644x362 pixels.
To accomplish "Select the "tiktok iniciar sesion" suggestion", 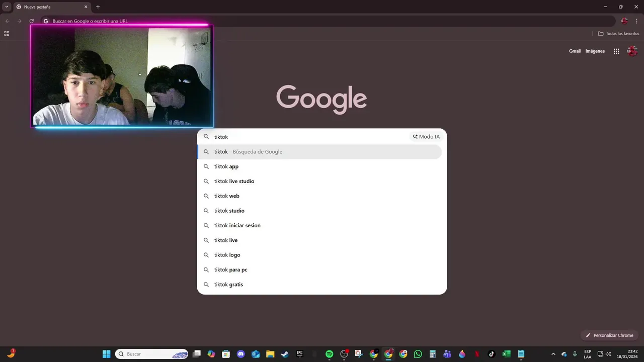I will pos(320,225).
